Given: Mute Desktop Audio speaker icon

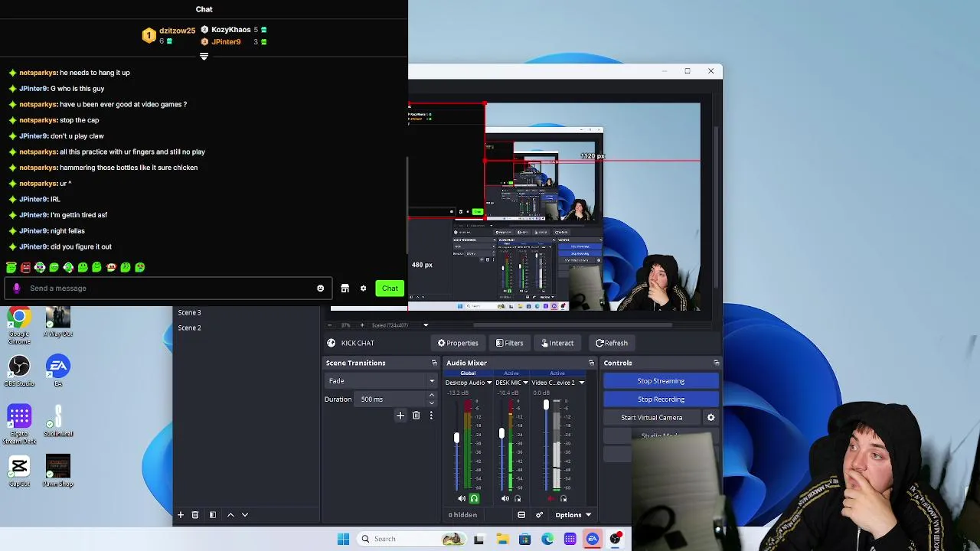Looking at the screenshot, I should click(462, 499).
